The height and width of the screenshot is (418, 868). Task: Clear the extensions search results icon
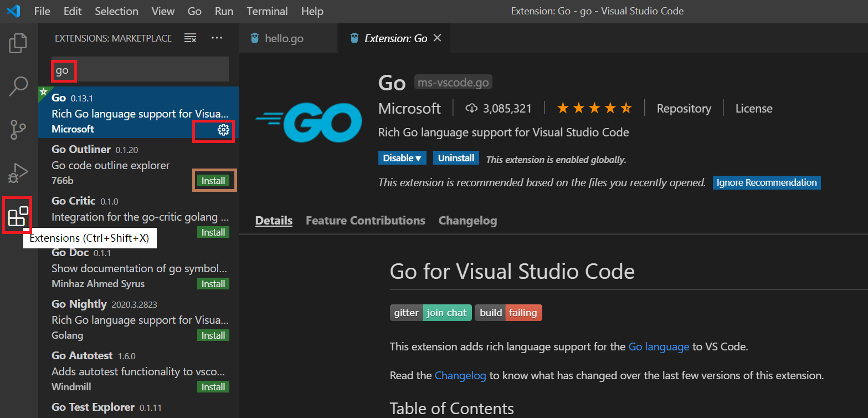[191, 38]
